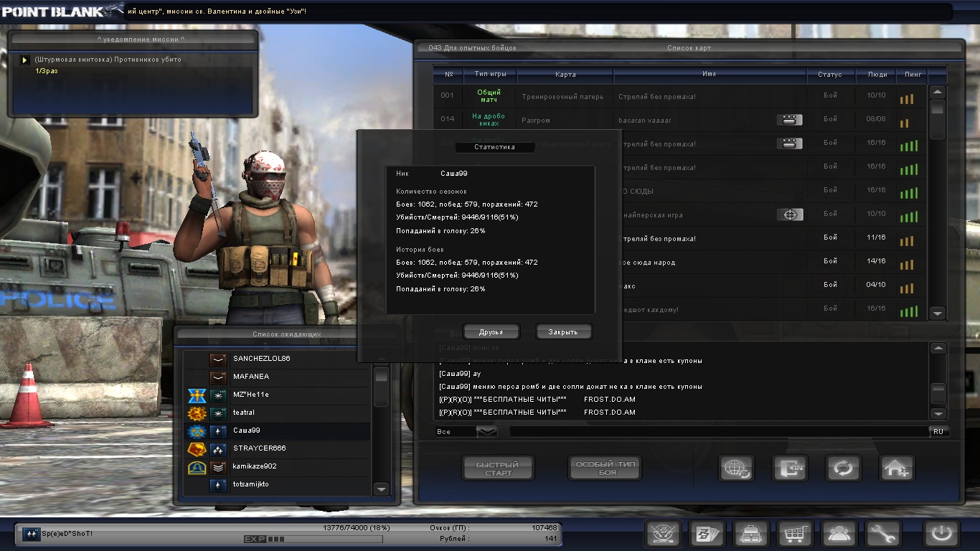
Task: Click the EXP progress bar
Action: tap(314, 539)
